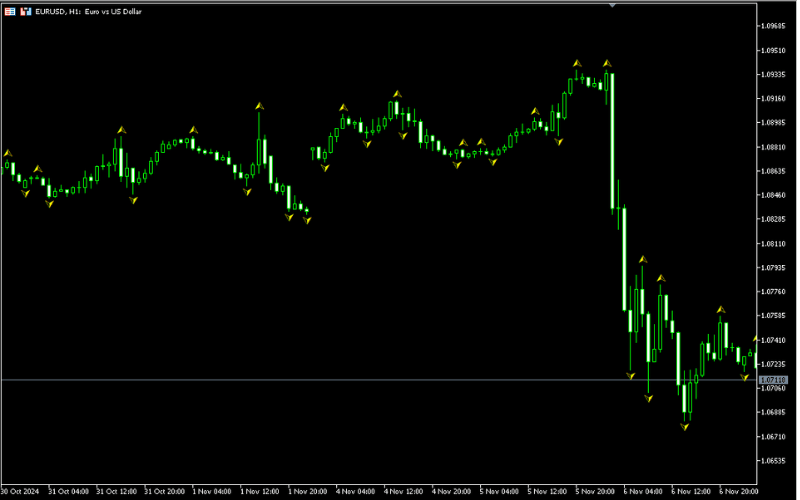
Task: Click the 1.08285 level on price scale
Action: tap(775, 219)
